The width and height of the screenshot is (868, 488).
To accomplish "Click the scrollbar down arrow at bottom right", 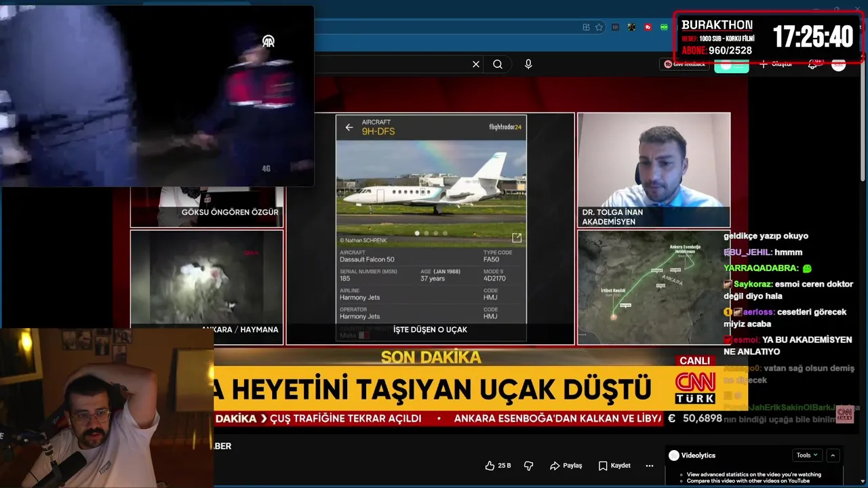I will click(863, 482).
